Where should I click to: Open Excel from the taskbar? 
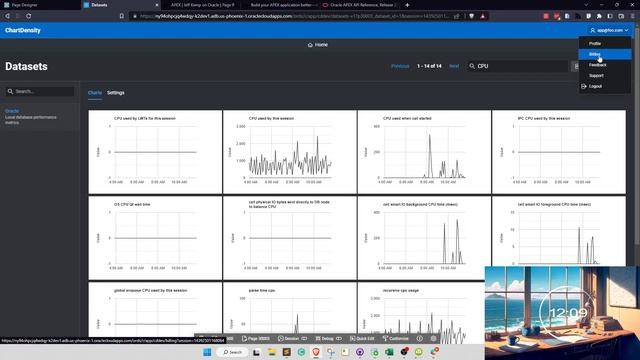pos(389,352)
